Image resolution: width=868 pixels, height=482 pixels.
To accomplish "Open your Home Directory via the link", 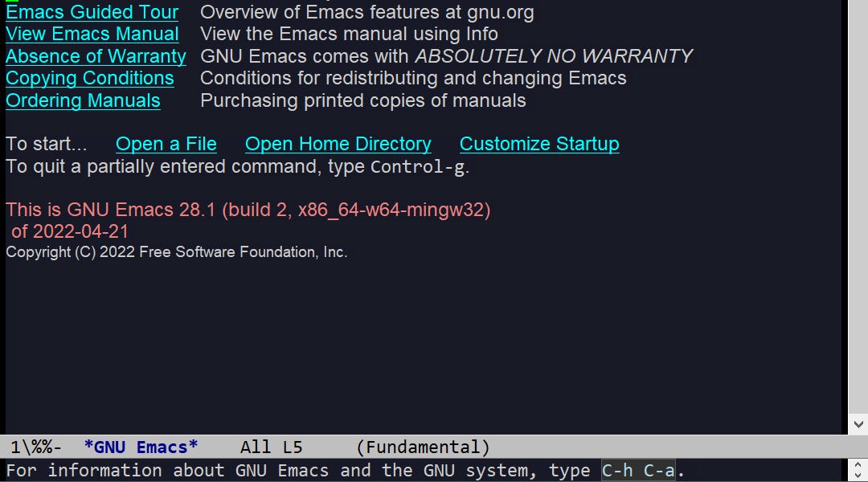I will pyautogui.click(x=338, y=144).
